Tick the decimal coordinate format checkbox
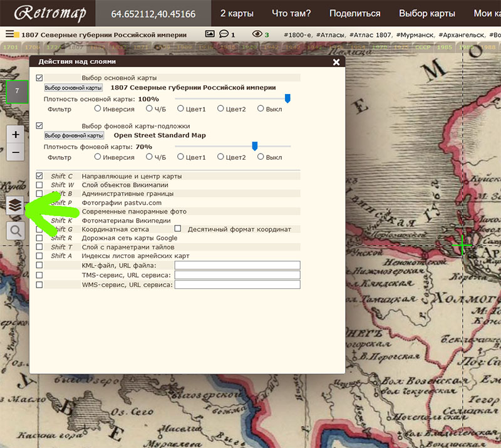This screenshot has width=501, height=448. click(x=177, y=229)
